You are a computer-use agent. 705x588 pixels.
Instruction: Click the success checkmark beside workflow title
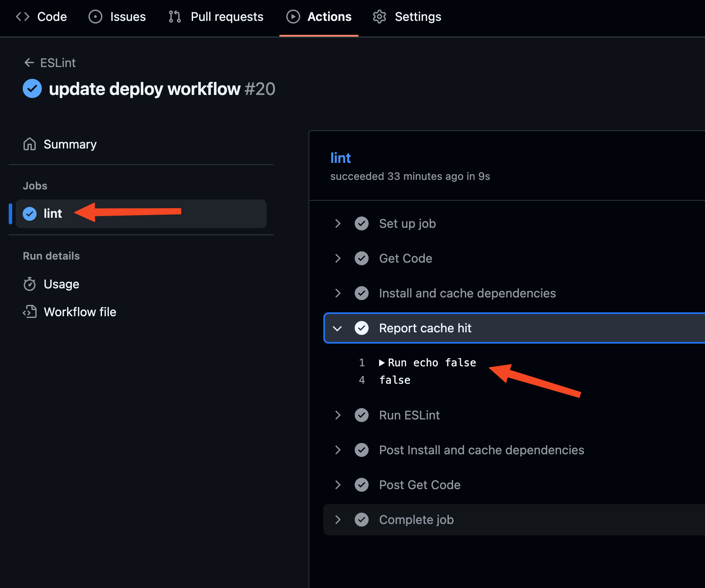pyautogui.click(x=32, y=89)
